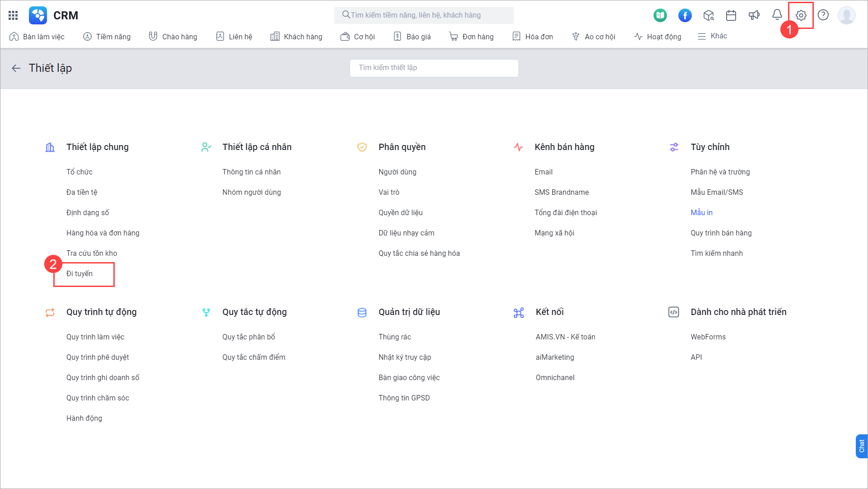Open the calendar icon in top bar
Screen dimensions: 868x489
click(731, 15)
